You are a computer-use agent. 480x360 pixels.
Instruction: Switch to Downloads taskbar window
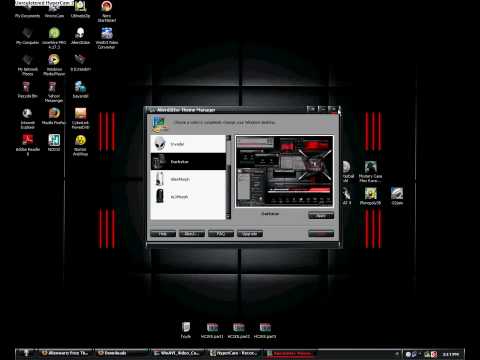(x=121, y=353)
